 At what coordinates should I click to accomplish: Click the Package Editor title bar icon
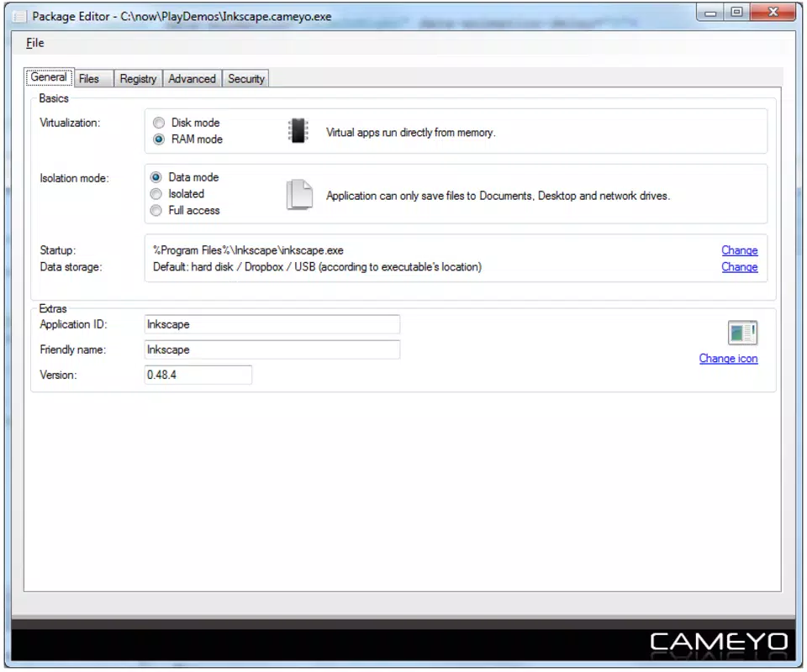(19, 17)
